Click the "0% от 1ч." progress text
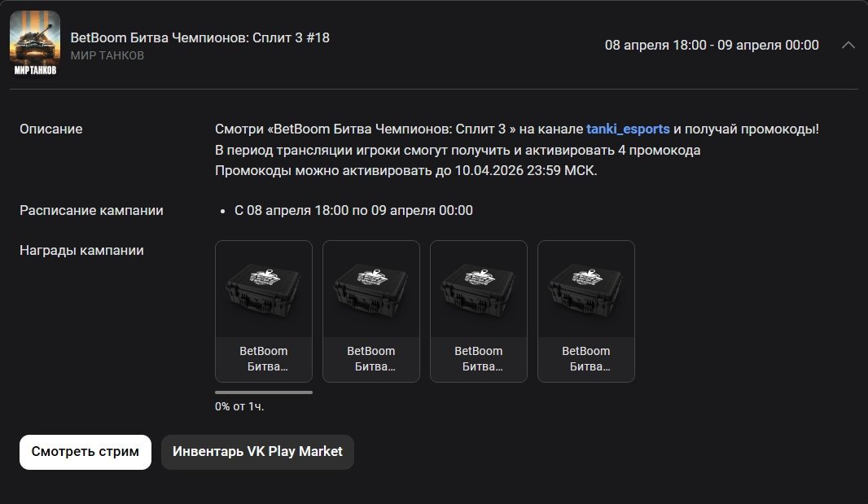Screen dimensions: 868x504 click(x=239, y=405)
